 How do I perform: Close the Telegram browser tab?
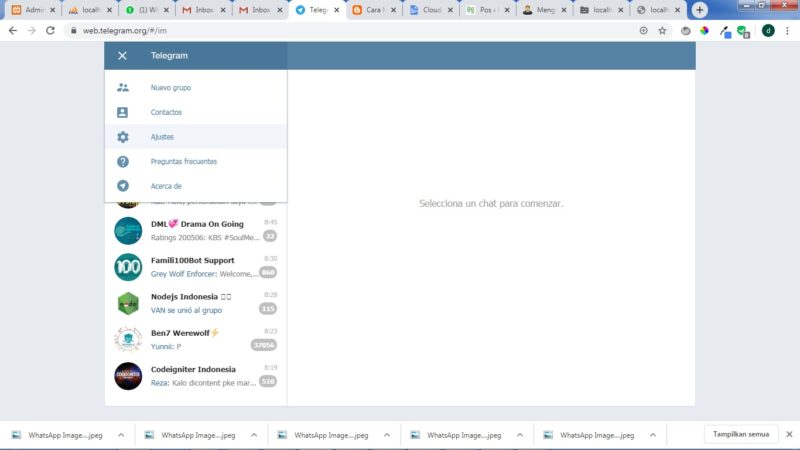click(x=337, y=10)
